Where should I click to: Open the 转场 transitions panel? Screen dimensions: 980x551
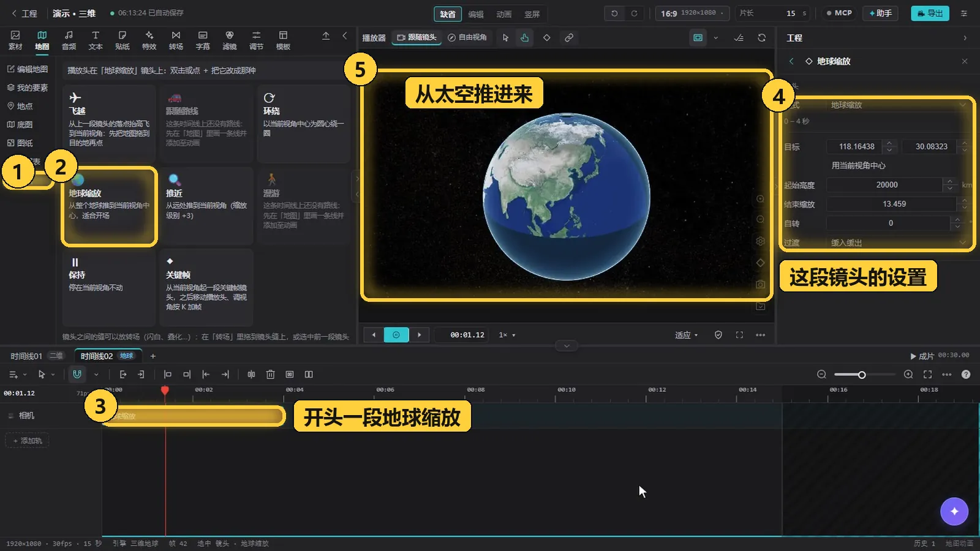coord(176,40)
